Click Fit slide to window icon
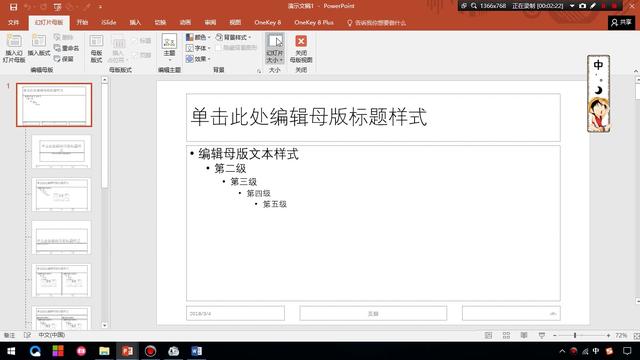The image size is (640, 360). (x=636, y=336)
